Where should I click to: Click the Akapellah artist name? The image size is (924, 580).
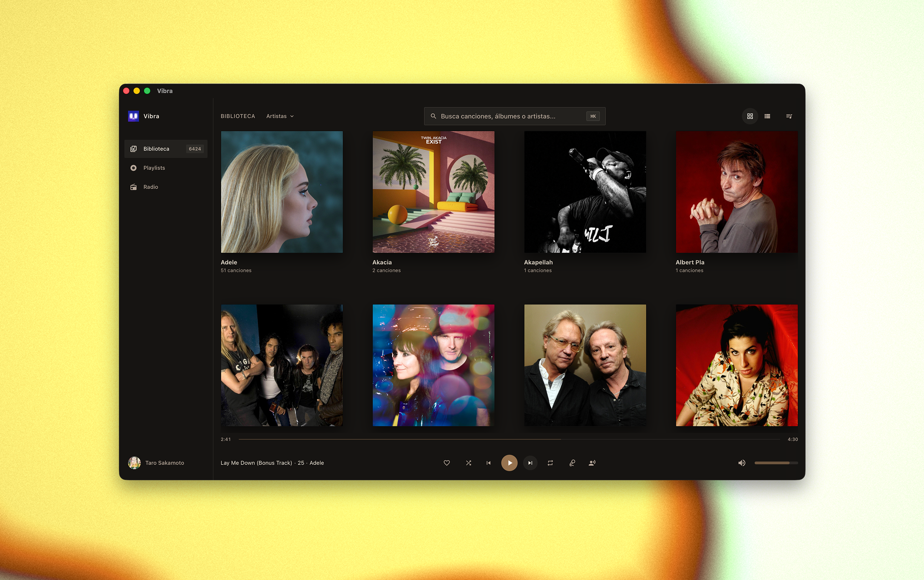[538, 262]
